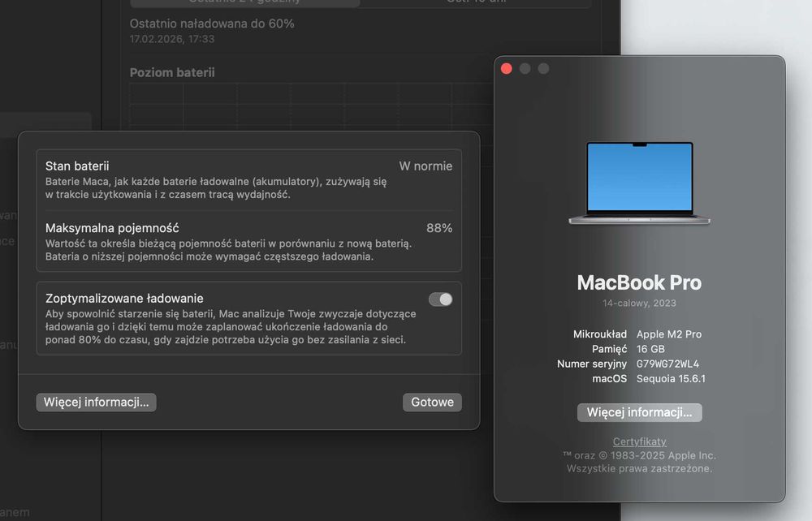Screen dimensions: 812x521
Task: Click Ostatnio naładowana do 60% text
Action: pos(212,24)
